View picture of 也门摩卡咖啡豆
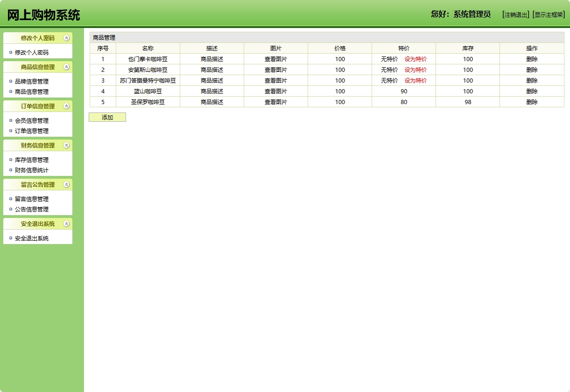This screenshot has width=570, height=392. [x=276, y=59]
